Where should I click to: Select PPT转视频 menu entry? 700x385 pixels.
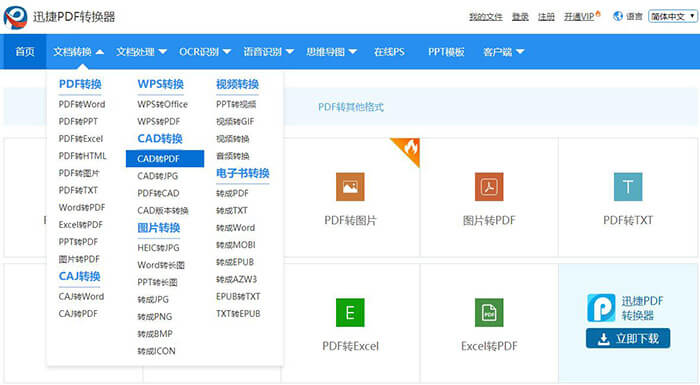[236, 105]
